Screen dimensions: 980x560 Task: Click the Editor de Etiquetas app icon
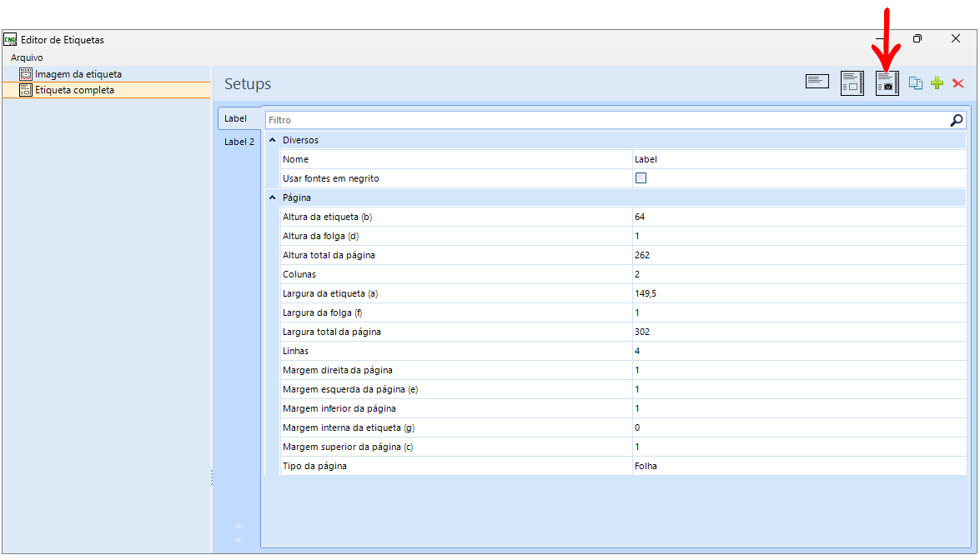10,40
